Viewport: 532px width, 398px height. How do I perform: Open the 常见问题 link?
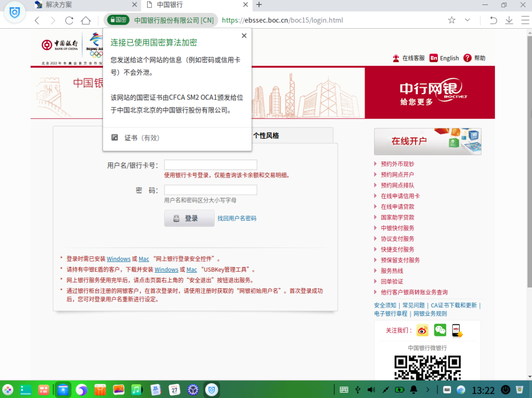point(414,305)
